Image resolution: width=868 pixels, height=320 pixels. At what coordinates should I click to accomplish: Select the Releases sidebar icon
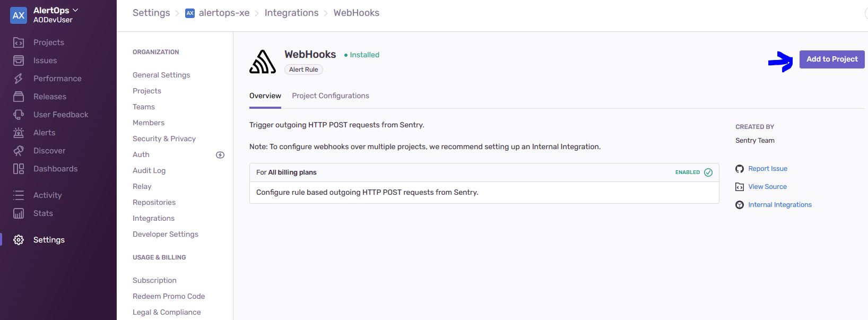coord(19,97)
